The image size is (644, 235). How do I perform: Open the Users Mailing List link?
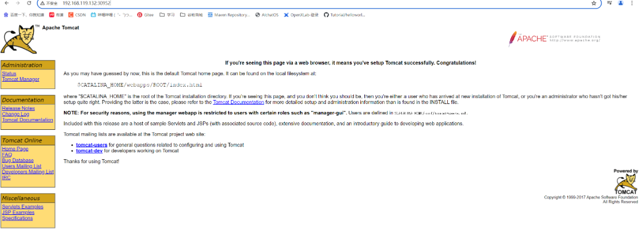click(22, 166)
